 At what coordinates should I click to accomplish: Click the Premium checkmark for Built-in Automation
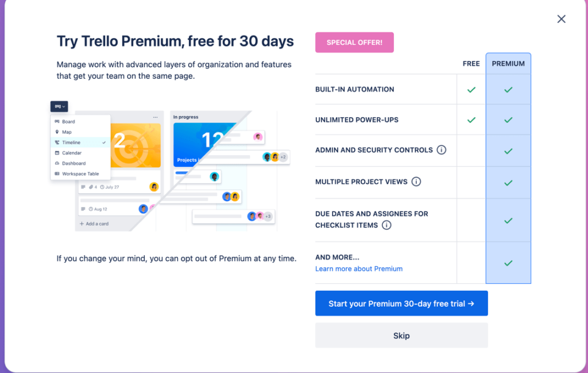(508, 90)
